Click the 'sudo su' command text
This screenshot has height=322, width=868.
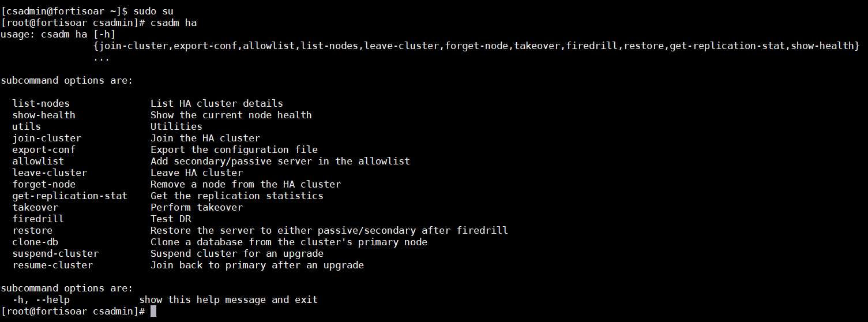[x=153, y=11]
